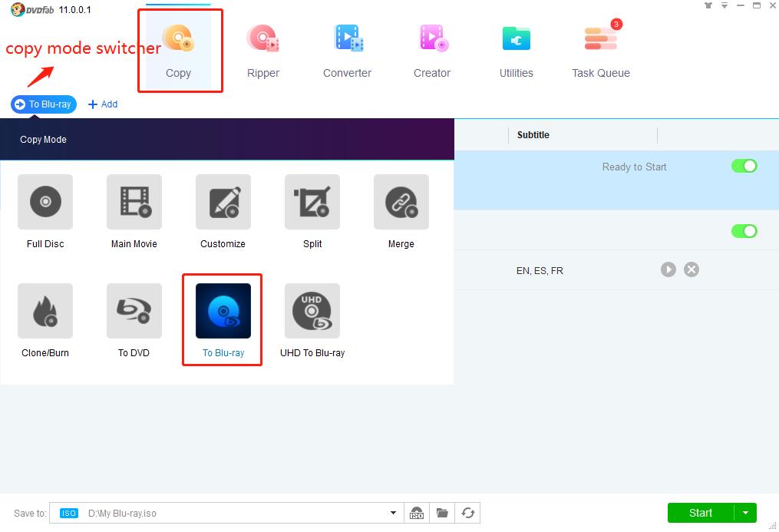Remove the EN, ES, FR title
Screen dimensions: 779x532
coord(691,269)
